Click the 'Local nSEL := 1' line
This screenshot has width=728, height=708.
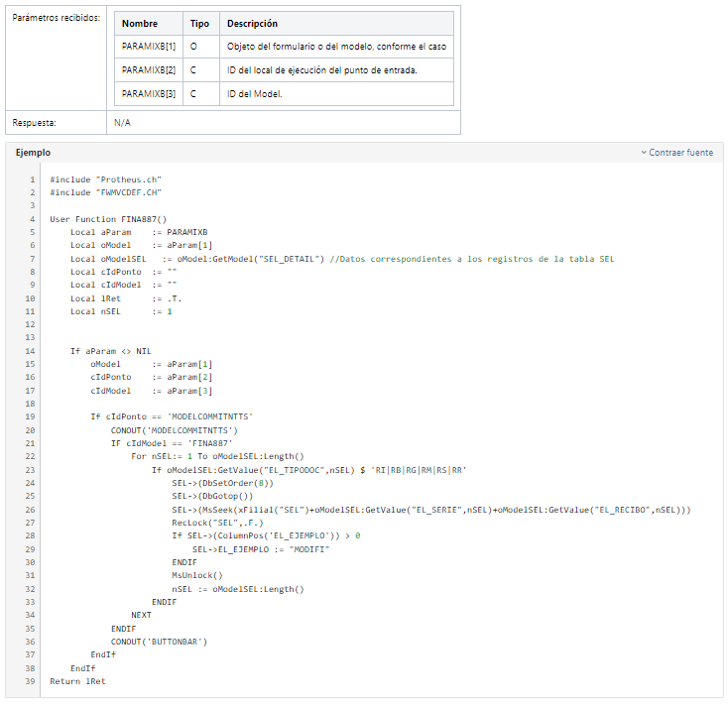121,311
